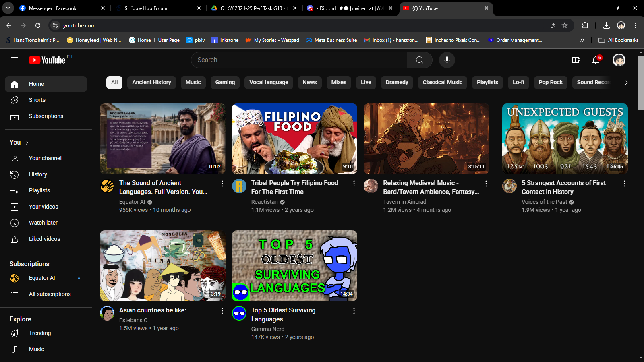The width and height of the screenshot is (644, 362).
Task: Open All subscriptions link
Action: 50,294
